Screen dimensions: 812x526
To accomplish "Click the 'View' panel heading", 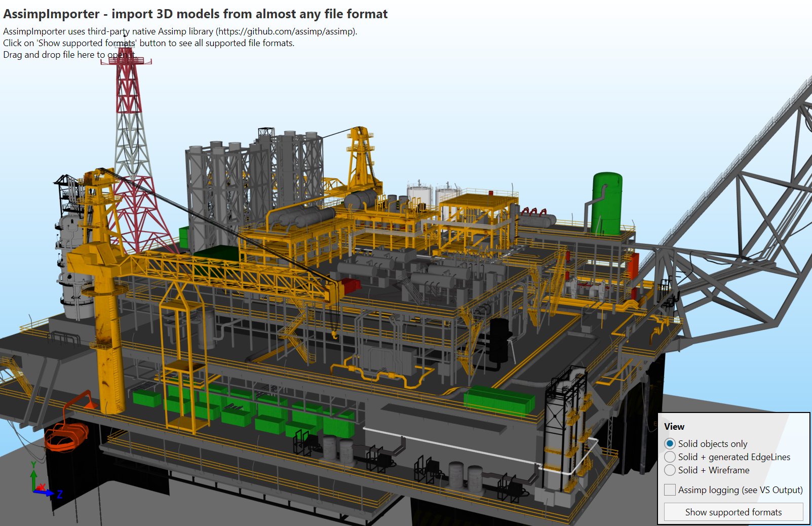I will [674, 426].
